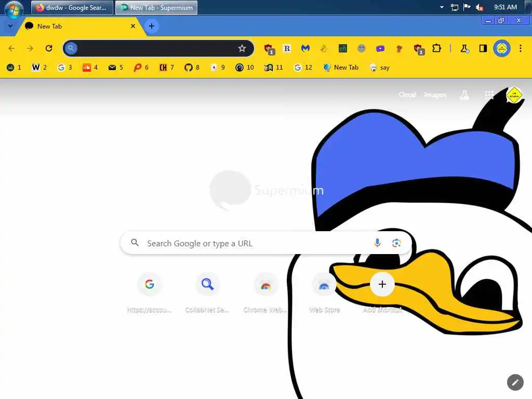The height and width of the screenshot is (399, 532).
Task: Search by image with Google Lens icon
Action: [x=396, y=243]
